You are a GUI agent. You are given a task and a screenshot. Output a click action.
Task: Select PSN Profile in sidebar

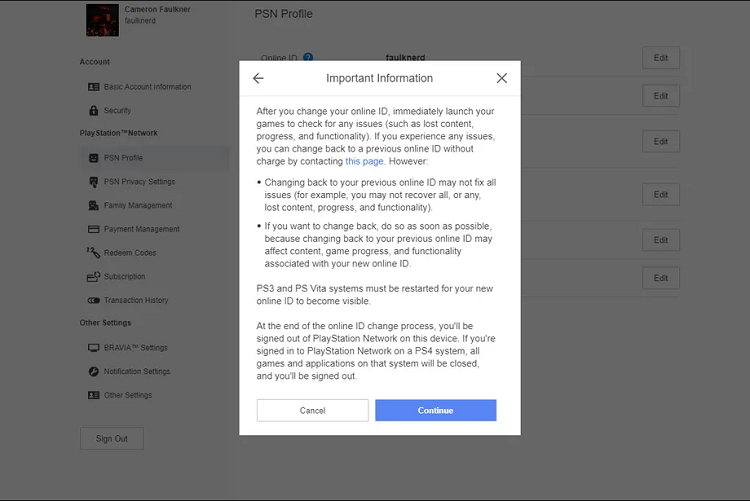click(155, 158)
